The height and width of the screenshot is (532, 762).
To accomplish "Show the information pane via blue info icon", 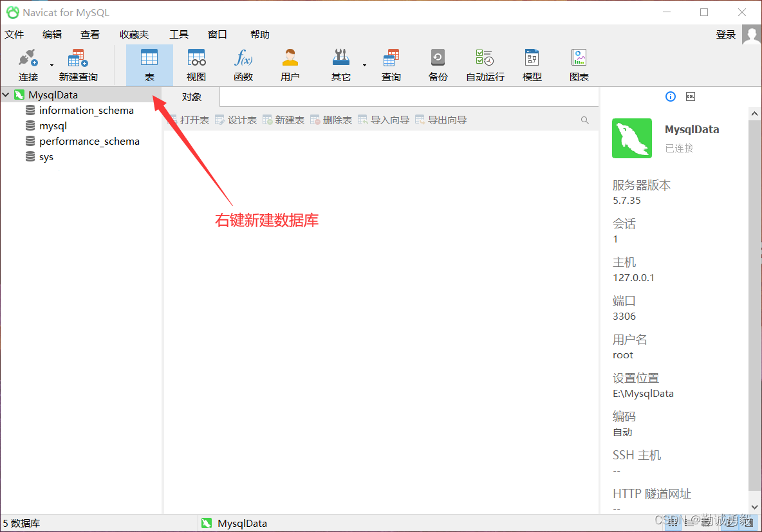I will tap(670, 96).
